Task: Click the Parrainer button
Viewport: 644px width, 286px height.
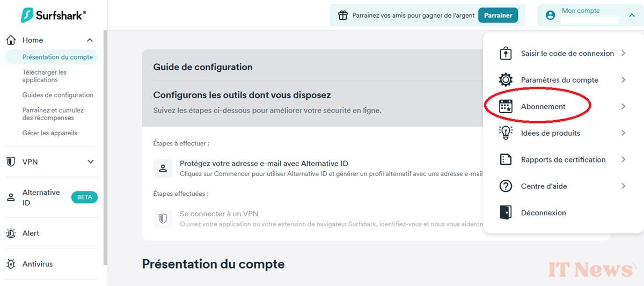Action: pos(498,16)
